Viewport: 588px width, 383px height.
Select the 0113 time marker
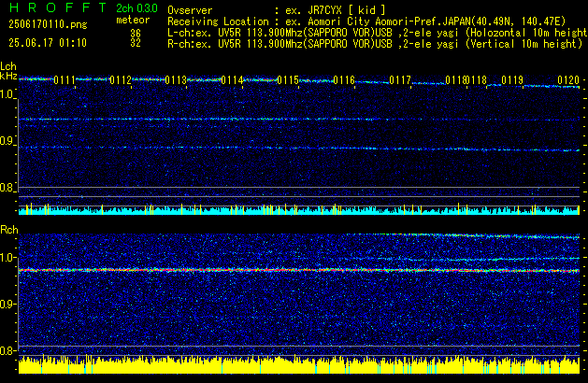[176, 80]
